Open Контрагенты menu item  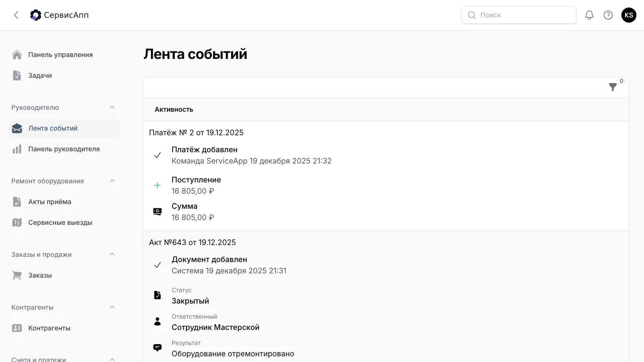[x=64, y=328]
